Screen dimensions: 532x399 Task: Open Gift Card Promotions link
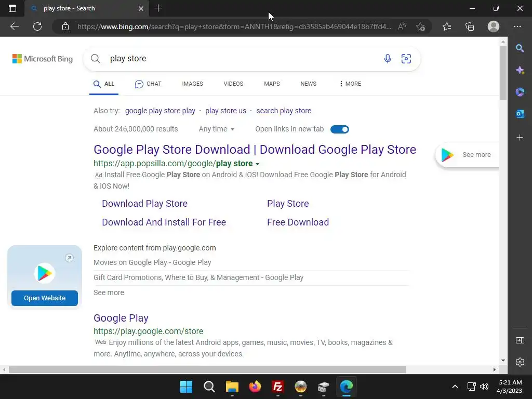click(198, 277)
